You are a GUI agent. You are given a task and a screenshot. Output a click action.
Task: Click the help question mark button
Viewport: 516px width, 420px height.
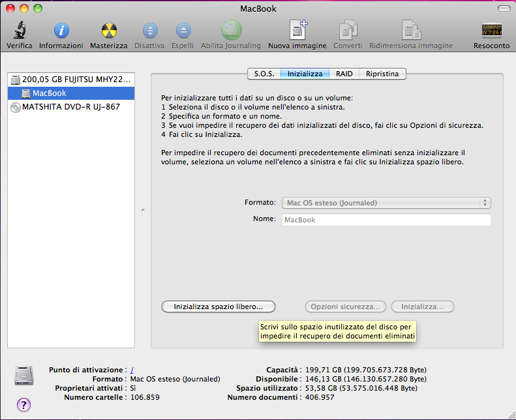coord(23,404)
